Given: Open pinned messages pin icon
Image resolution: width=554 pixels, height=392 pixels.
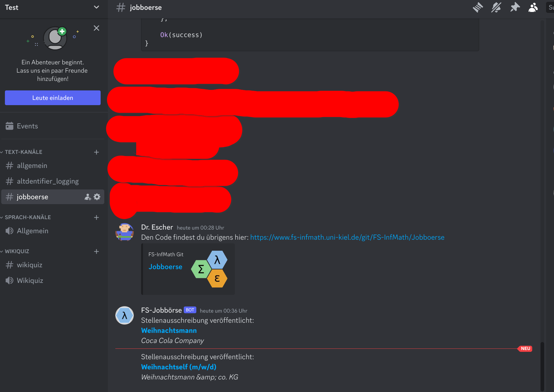Looking at the screenshot, I should [x=515, y=7].
